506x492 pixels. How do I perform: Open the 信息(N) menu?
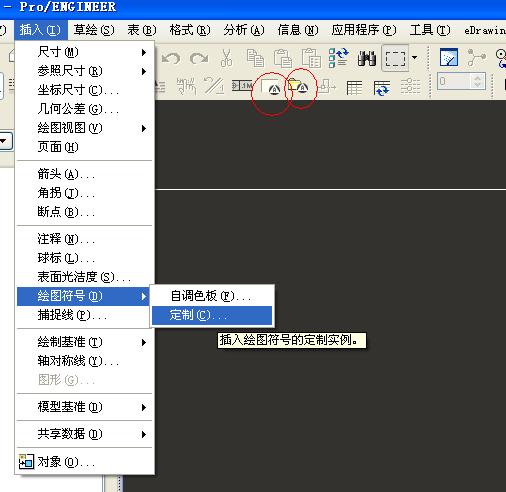[x=298, y=30]
